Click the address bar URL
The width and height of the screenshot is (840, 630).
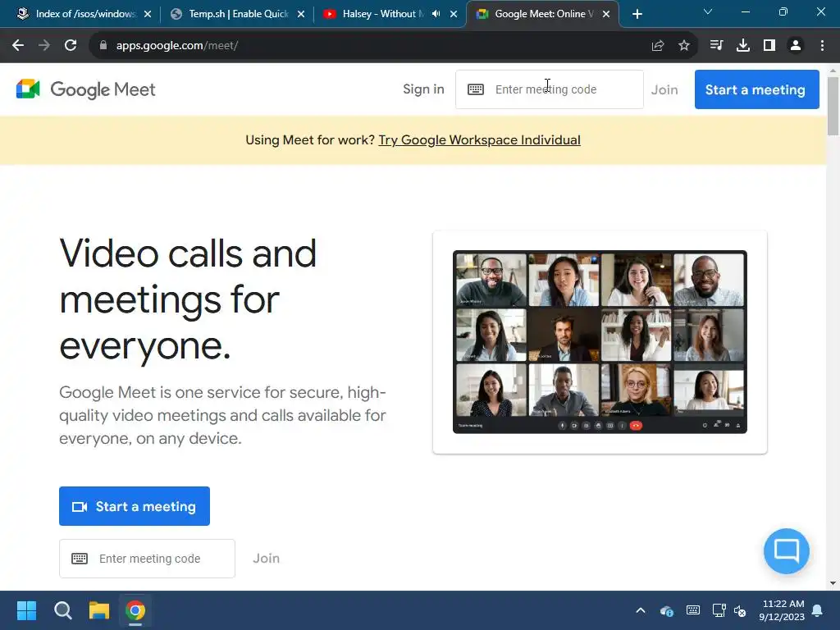(177, 46)
